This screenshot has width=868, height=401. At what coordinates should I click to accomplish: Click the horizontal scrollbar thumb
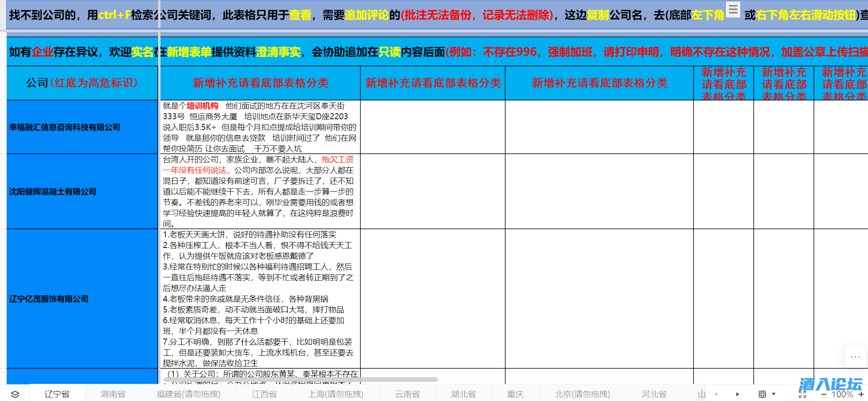(300, 380)
